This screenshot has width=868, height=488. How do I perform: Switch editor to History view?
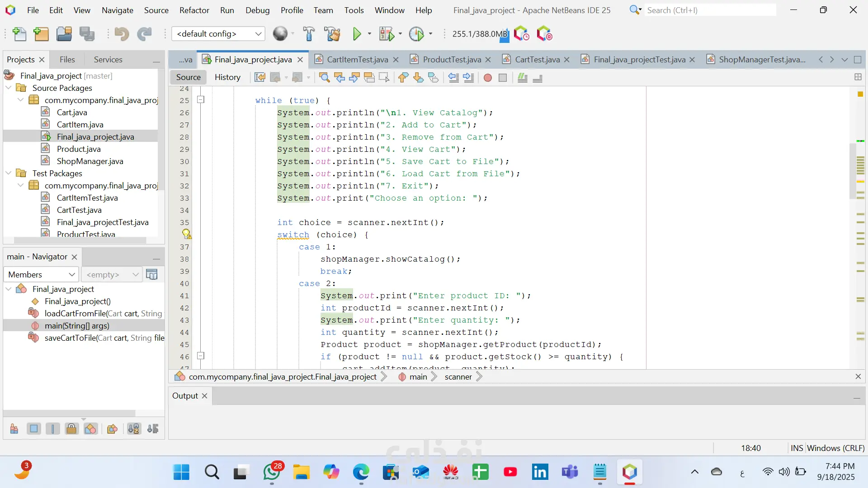pos(227,77)
